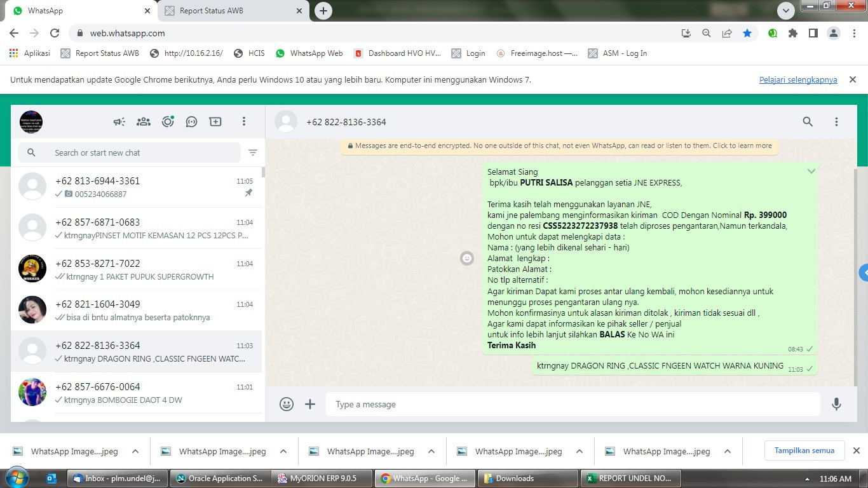Go back in browser
Viewport: 868px width, 488px height.
pyautogui.click(x=14, y=33)
